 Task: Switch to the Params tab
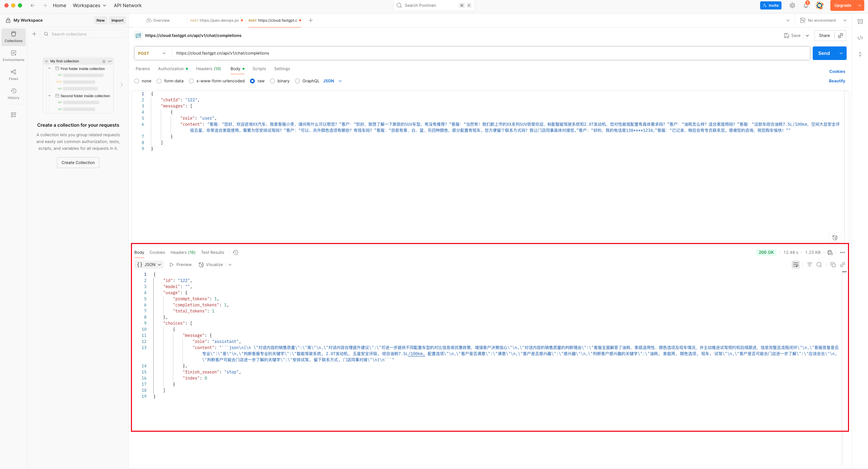point(143,69)
